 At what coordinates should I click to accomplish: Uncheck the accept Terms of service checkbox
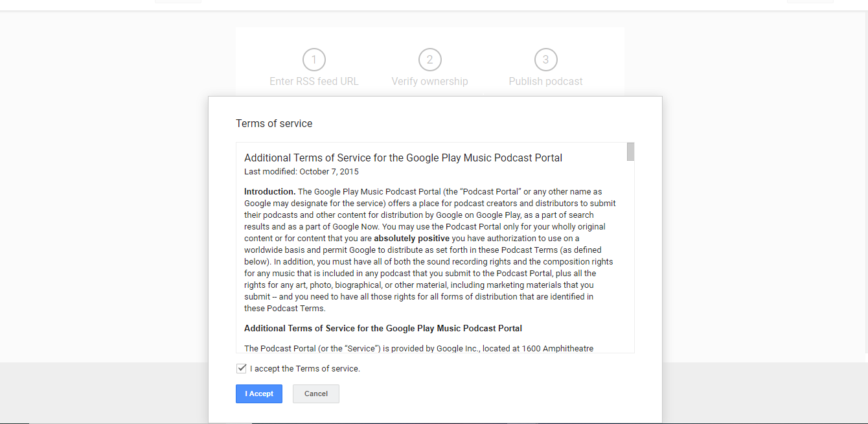coord(242,368)
